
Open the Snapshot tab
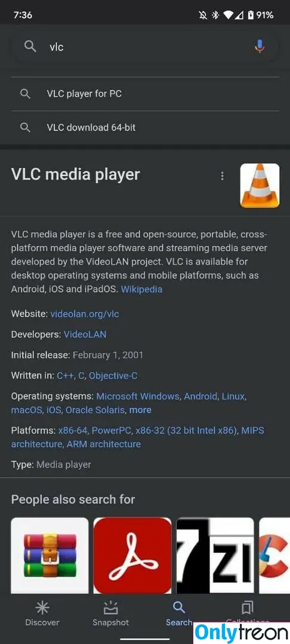pos(110,614)
